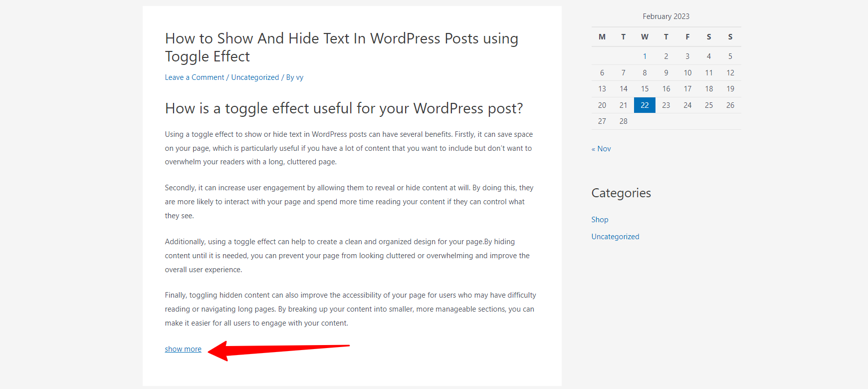Open the Uncategorized link under the post title

255,77
